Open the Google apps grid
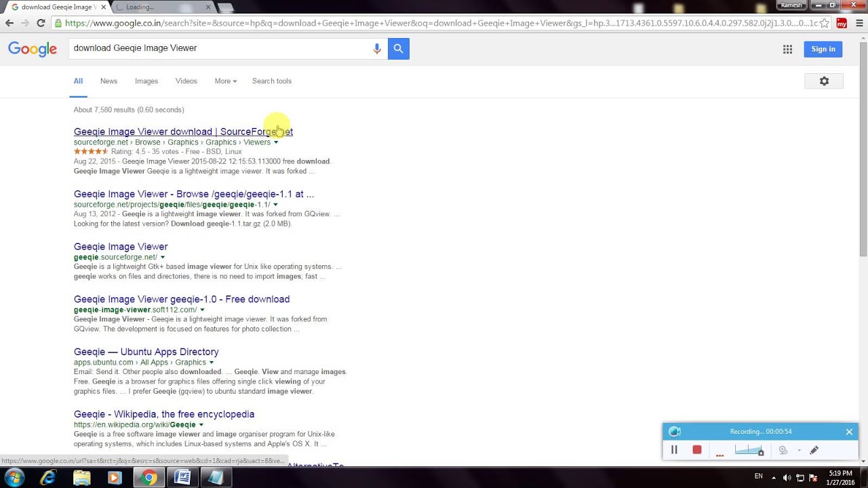 point(787,49)
